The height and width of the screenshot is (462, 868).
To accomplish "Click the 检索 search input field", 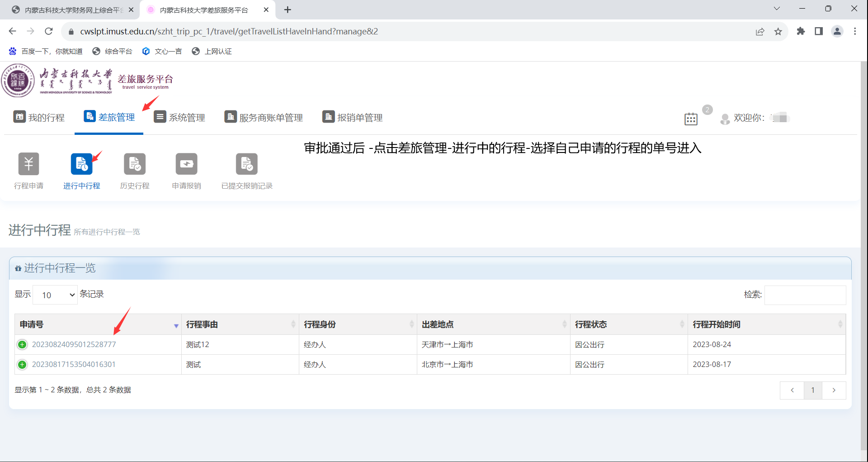I will pyautogui.click(x=805, y=295).
